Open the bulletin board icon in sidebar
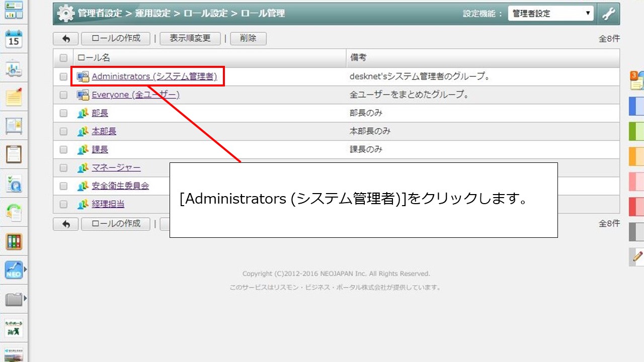The height and width of the screenshot is (362, 644). [14, 126]
